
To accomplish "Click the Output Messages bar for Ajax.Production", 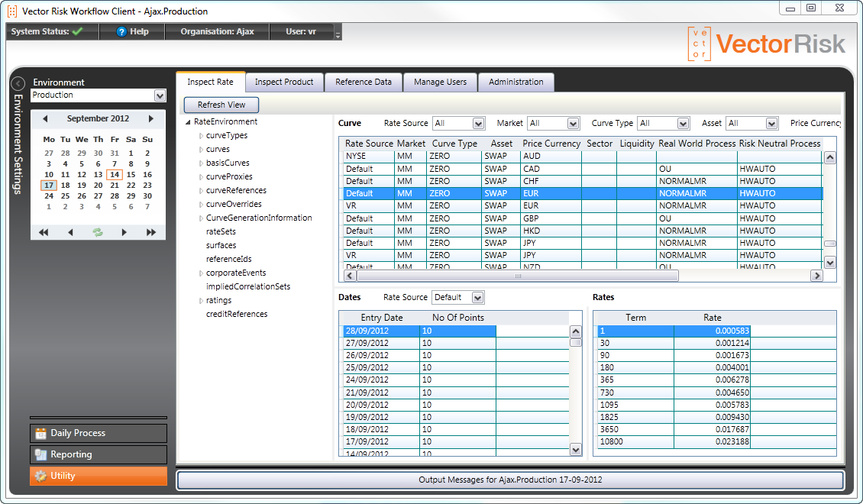I will 510,480.
